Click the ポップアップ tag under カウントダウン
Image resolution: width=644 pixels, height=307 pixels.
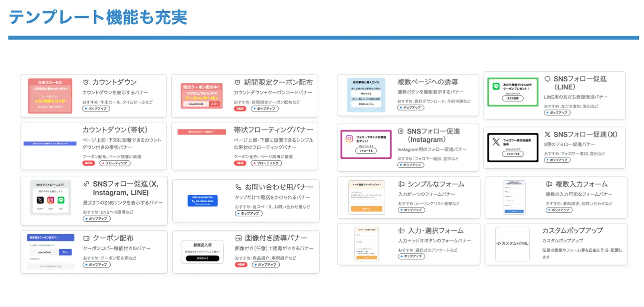coord(96,109)
